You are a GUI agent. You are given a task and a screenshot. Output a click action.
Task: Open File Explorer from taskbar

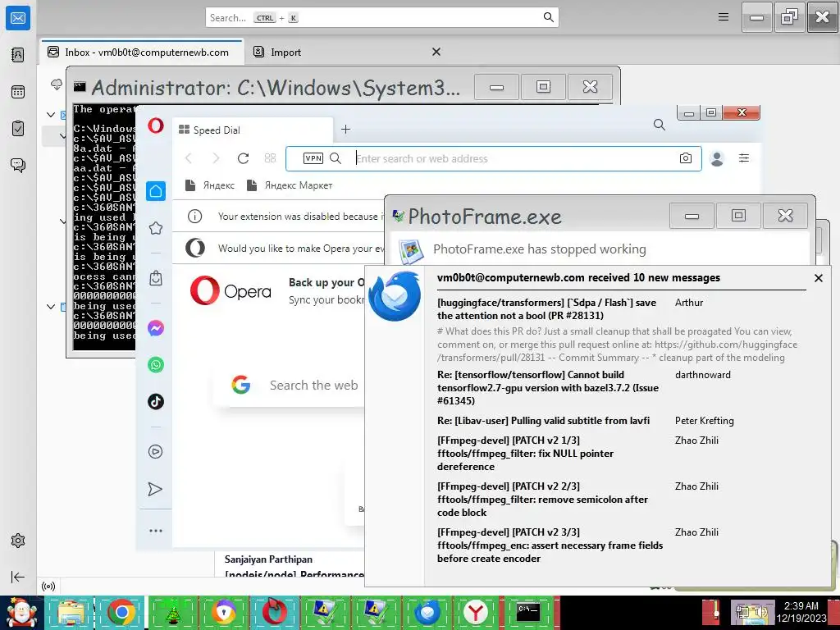point(71,613)
